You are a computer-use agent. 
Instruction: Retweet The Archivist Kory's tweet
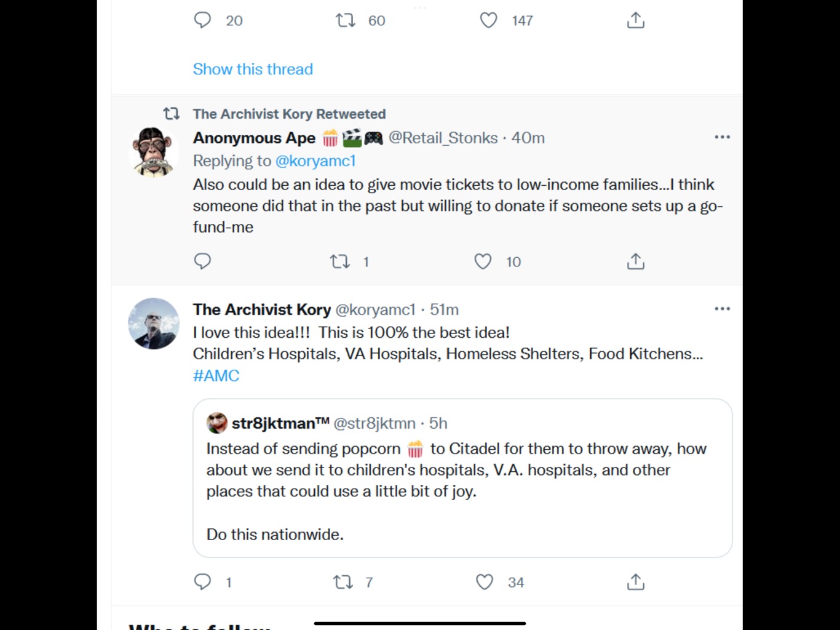click(x=343, y=581)
